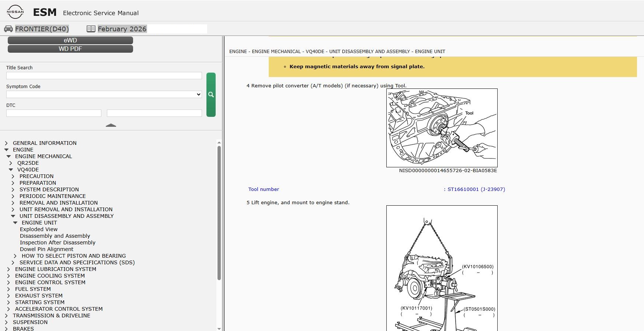Viewport: 644px width, 331px height.
Task: Collapse the ENGINE tree node
Action: 6,150
